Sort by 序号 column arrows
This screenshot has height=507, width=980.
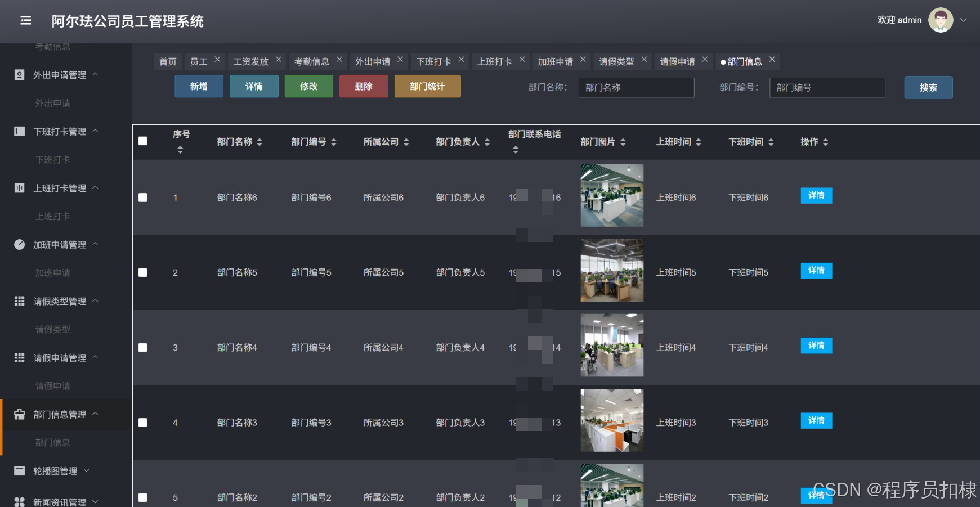[x=180, y=150]
